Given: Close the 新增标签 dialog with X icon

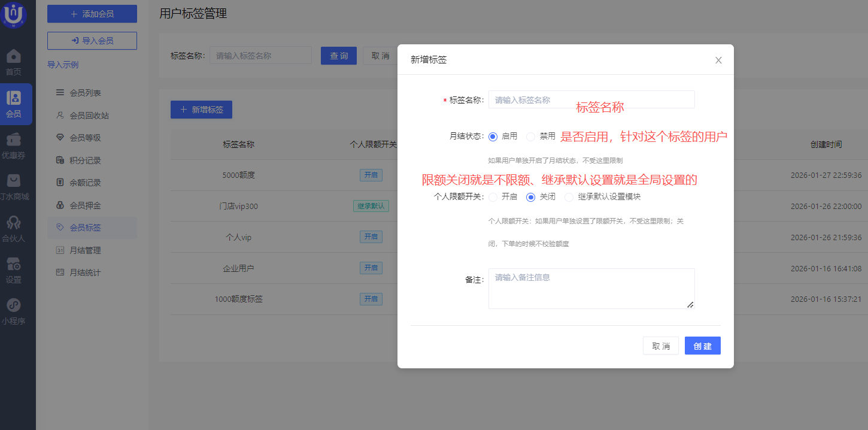Looking at the screenshot, I should pos(718,60).
